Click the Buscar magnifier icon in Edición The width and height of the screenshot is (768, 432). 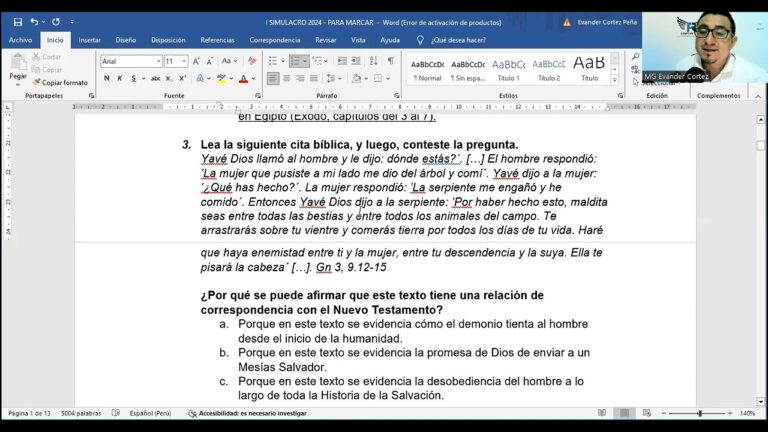pyautogui.click(x=635, y=57)
